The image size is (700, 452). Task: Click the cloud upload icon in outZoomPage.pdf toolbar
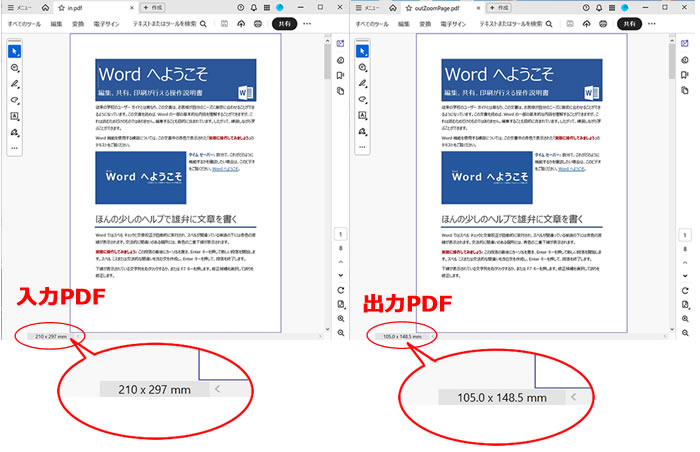(586, 24)
